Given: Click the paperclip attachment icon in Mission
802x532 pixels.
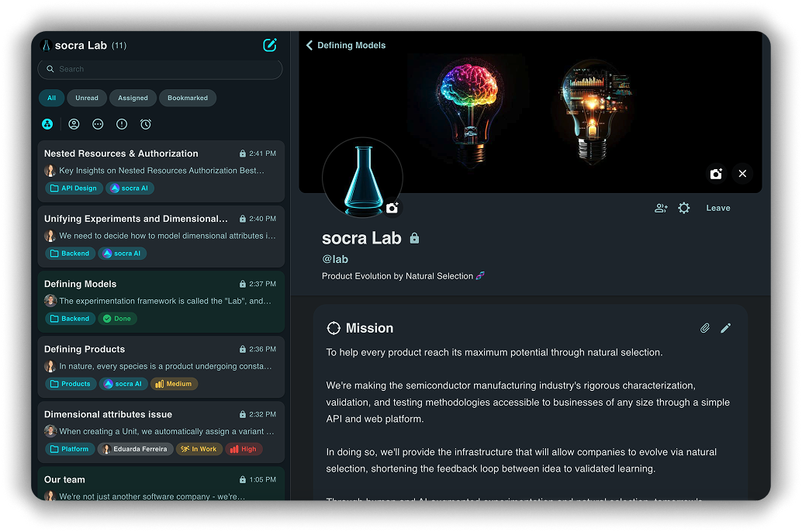Looking at the screenshot, I should (705, 328).
